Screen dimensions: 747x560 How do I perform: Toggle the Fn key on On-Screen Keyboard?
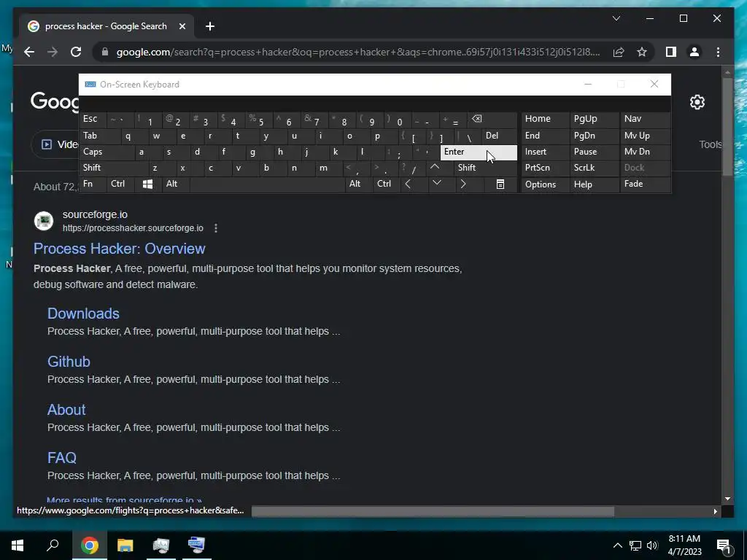[x=93, y=184]
